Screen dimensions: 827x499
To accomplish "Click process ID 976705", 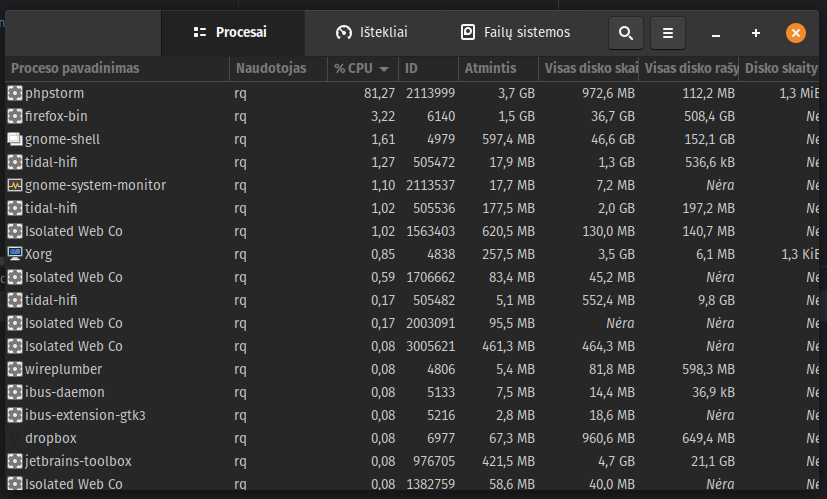I will point(434,462).
